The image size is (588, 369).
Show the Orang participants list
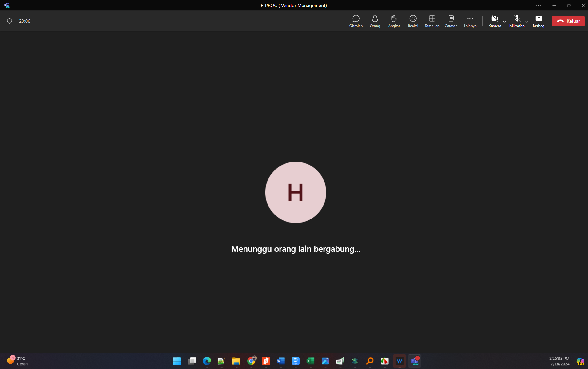[x=375, y=21]
